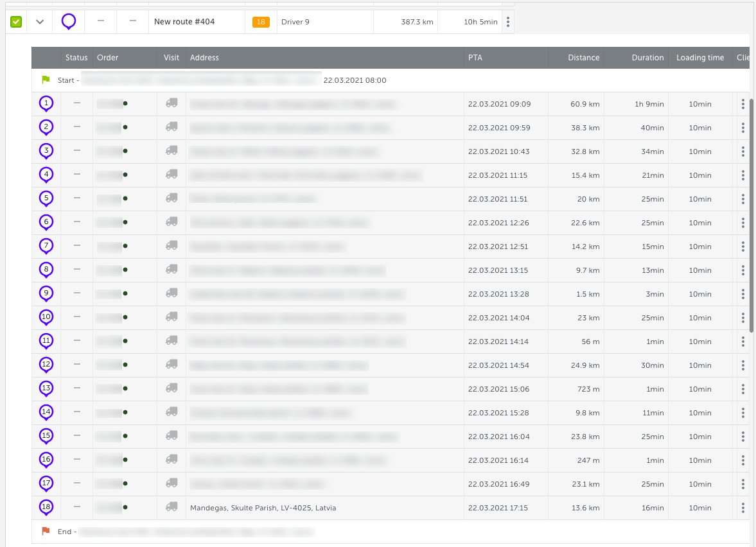
Task: Open three-dot menu for stop 18
Action: [x=743, y=508]
